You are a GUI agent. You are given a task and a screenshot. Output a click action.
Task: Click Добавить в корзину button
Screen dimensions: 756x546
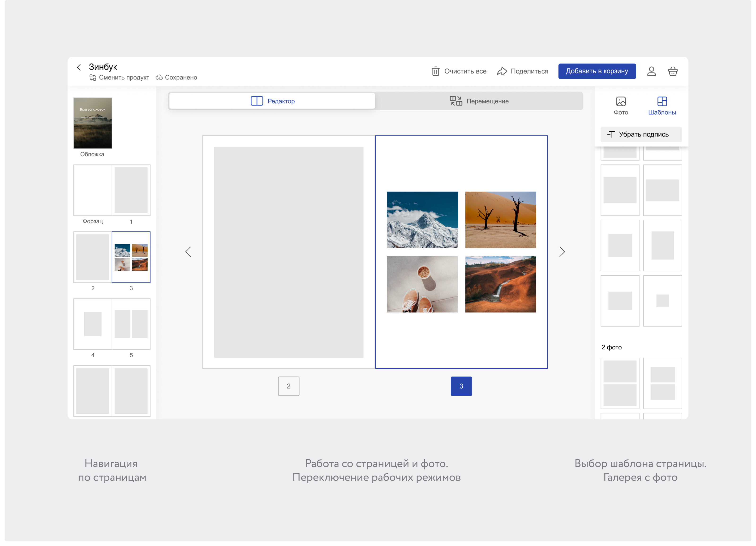(x=597, y=71)
